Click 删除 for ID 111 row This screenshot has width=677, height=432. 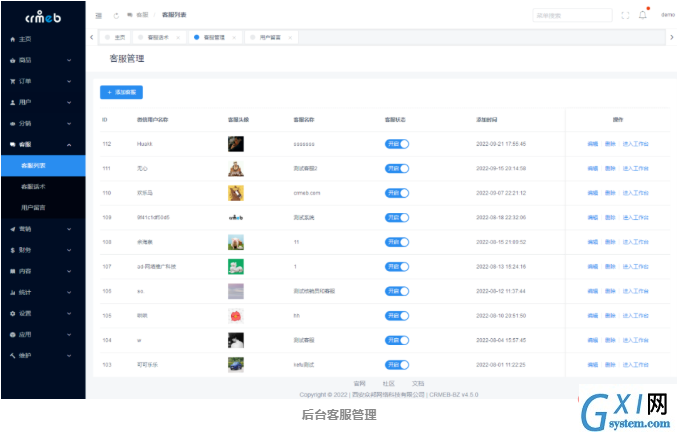610,169
